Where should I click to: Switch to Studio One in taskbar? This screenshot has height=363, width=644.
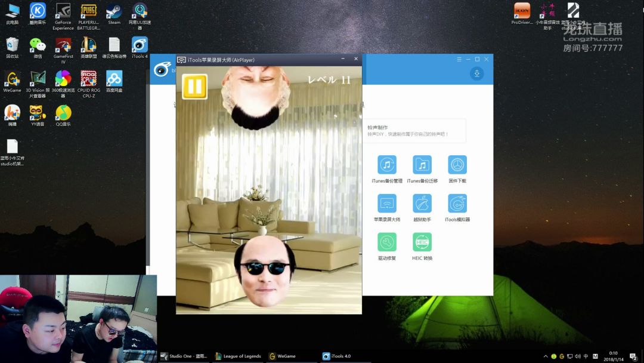pyautogui.click(x=184, y=356)
